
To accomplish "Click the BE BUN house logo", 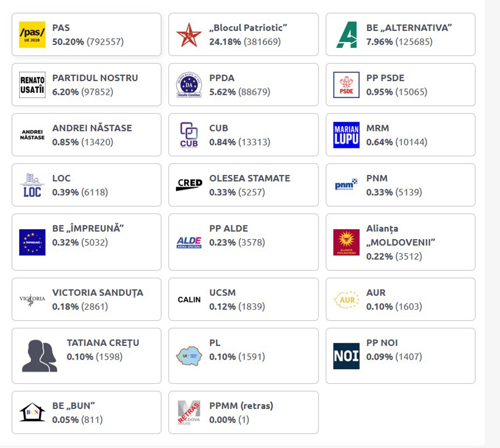I will point(32,412).
